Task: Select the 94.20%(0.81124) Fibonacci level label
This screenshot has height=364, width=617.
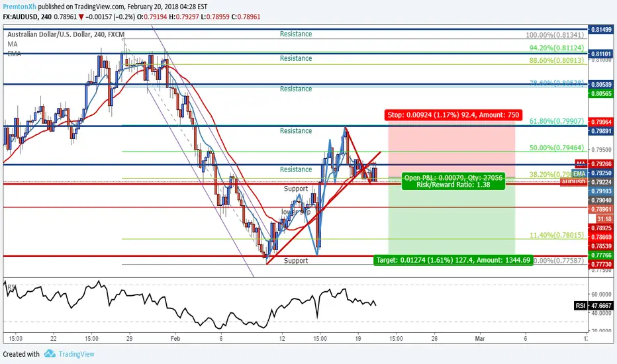Action: pos(556,48)
